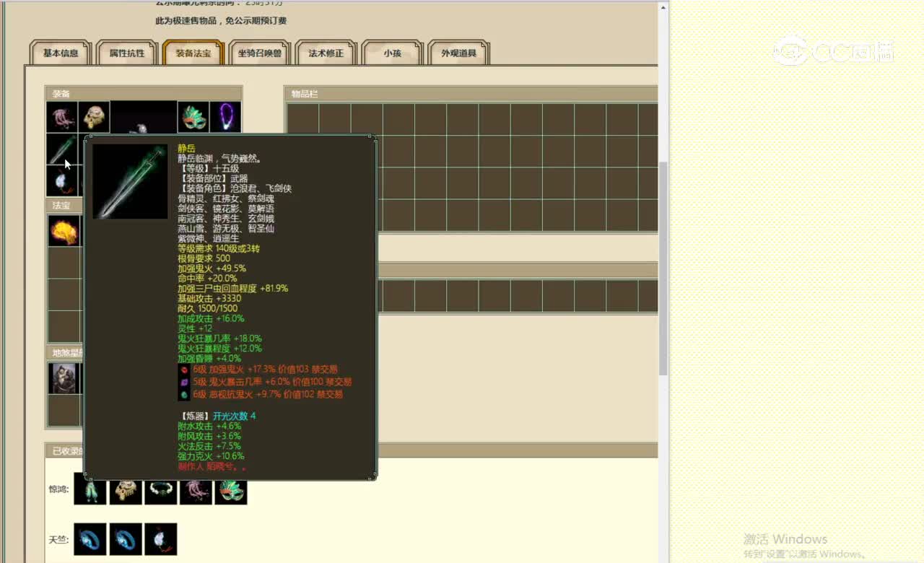
Task: Click the 等级需求 140级或3转 line
Action: [x=219, y=248]
